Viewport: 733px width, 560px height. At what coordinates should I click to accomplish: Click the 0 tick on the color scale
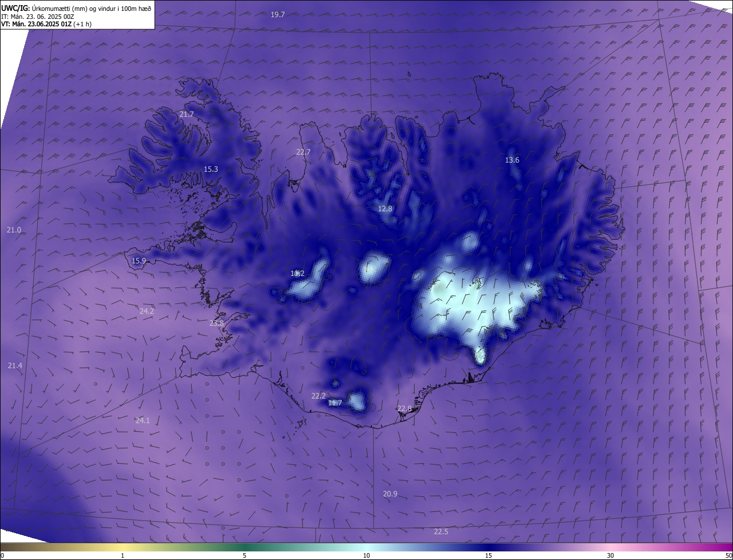coord(2,555)
